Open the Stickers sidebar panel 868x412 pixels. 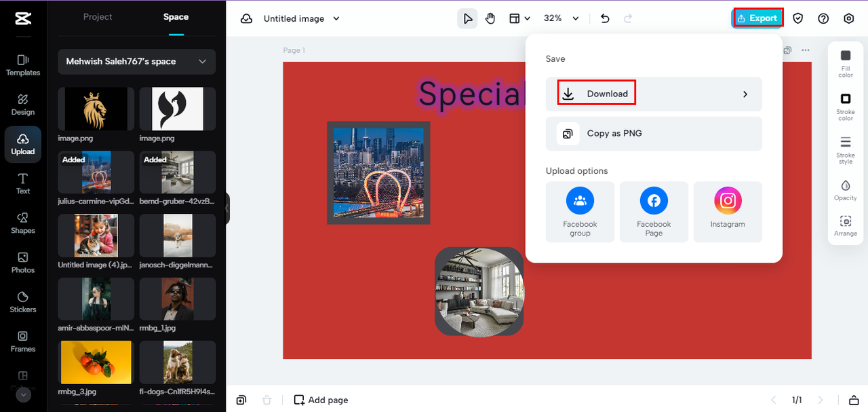point(23,301)
